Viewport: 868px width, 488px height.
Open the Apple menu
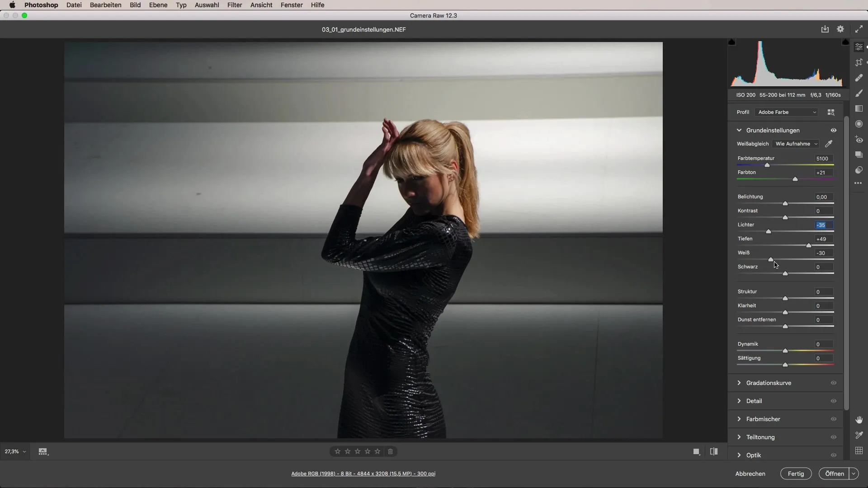coord(12,5)
